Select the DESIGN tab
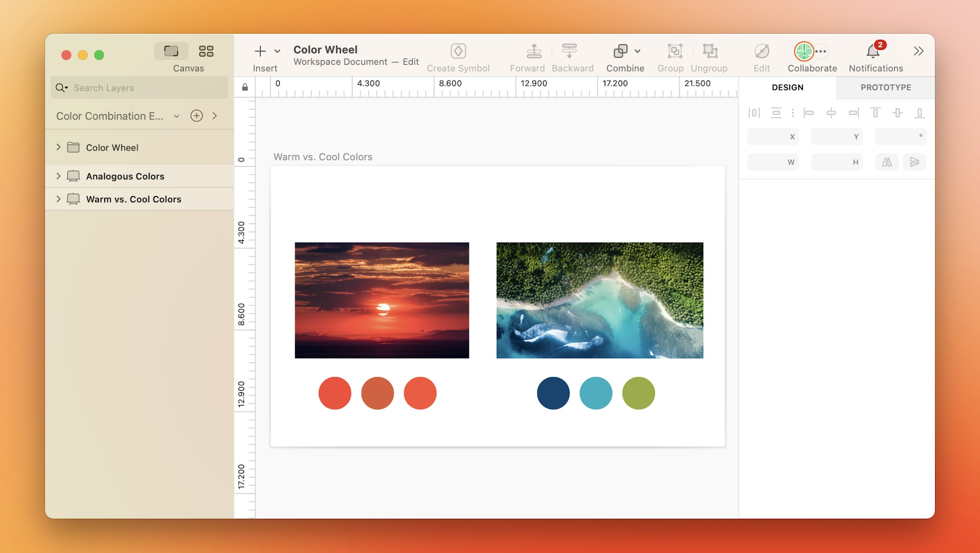Screen dimensions: 980x553 point(787,87)
